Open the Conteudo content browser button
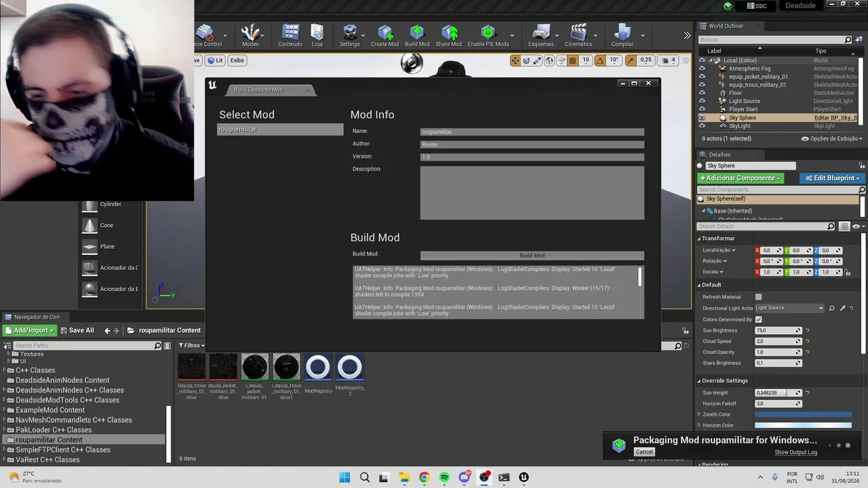The width and height of the screenshot is (868, 488). 290,36
